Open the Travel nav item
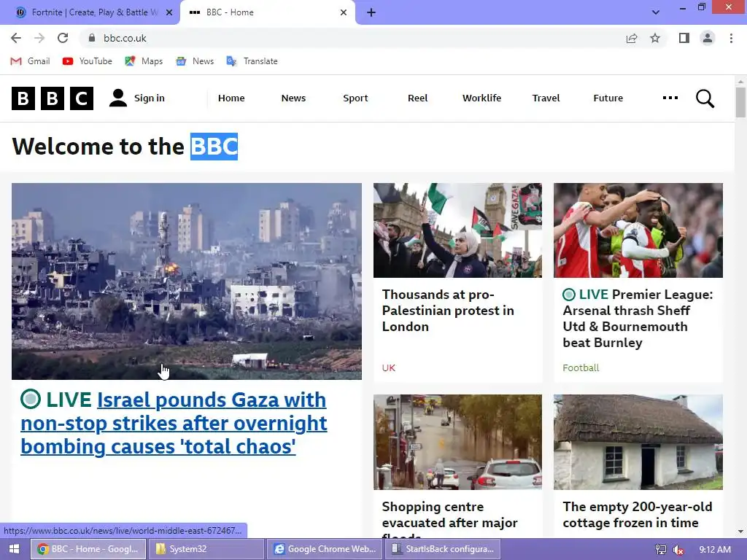Image resolution: width=747 pixels, height=560 pixels. click(x=546, y=98)
